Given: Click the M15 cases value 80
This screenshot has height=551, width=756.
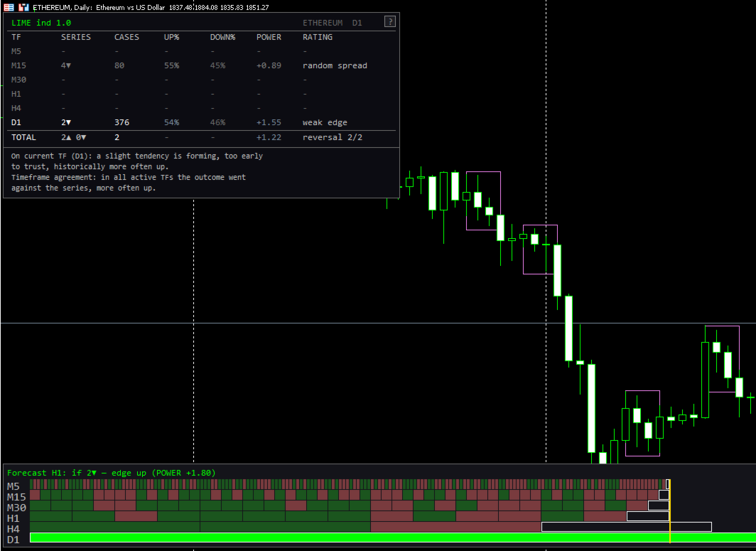Looking at the screenshot, I should click(x=119, y=65).
